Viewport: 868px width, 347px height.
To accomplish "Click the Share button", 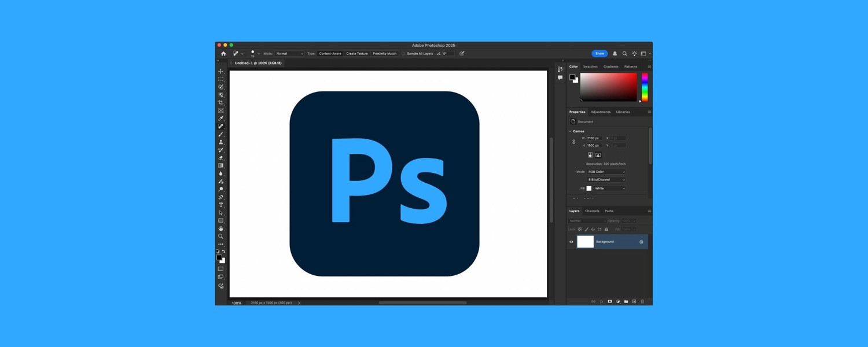I will pos(599,54).
